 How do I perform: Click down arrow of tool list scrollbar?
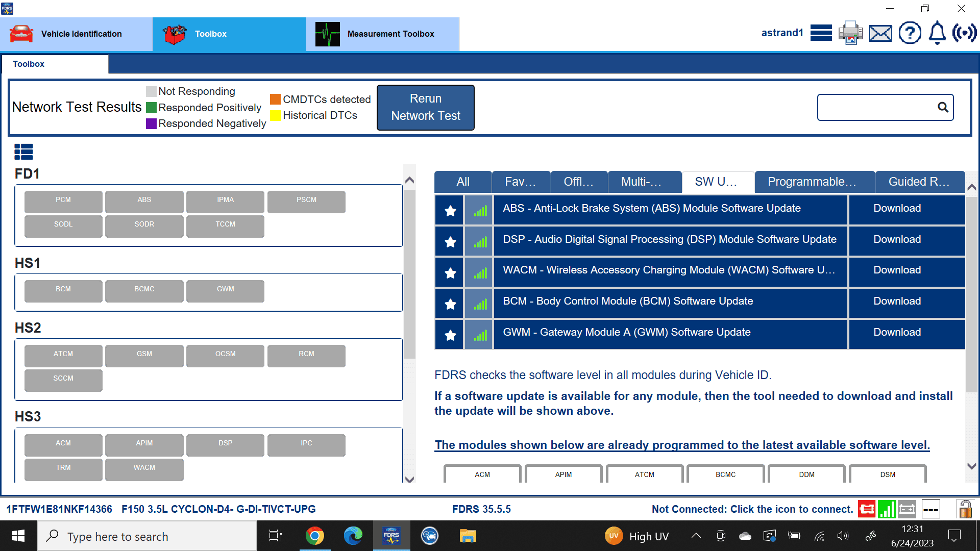[x=972, y=466]
